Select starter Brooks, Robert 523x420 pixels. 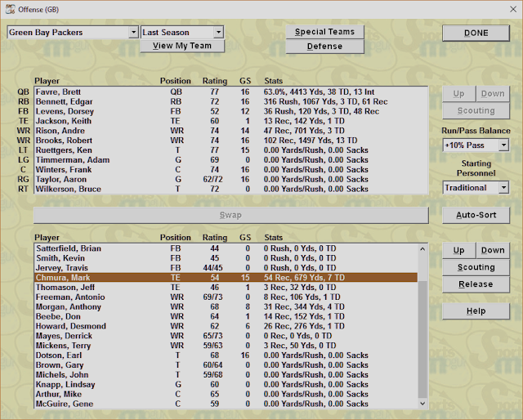pos(230,140)
